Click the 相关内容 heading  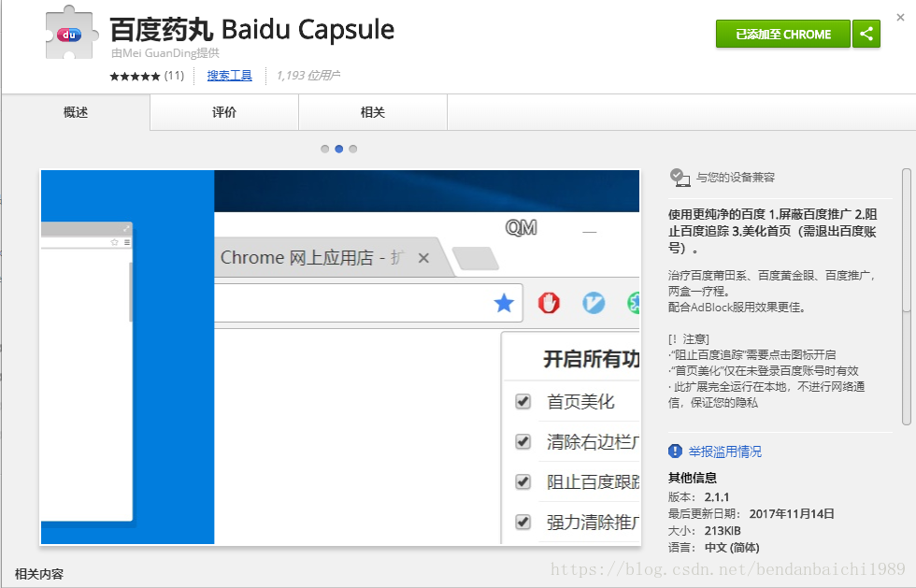pyautogui.click(x=39, y=574)
